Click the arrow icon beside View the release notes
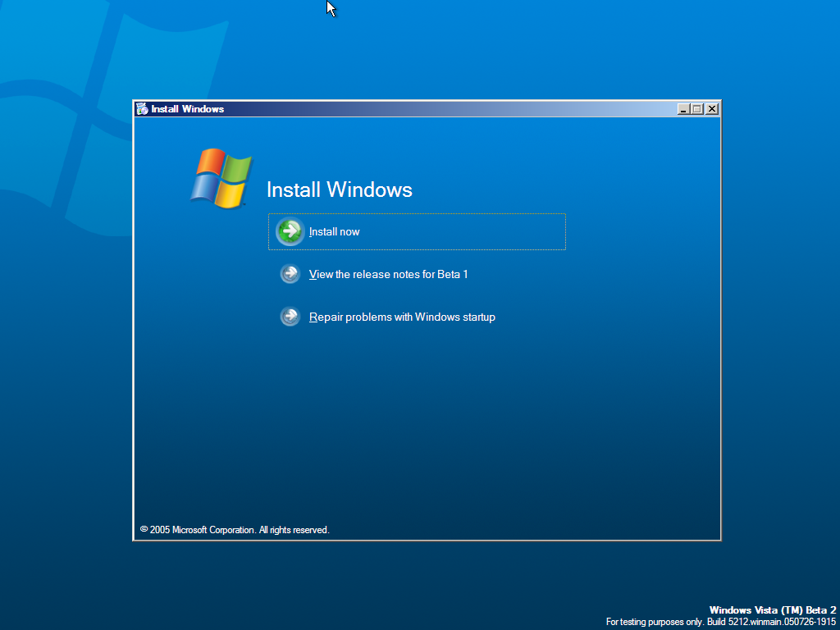Viewport: 840px width, 630px height. 290,274
